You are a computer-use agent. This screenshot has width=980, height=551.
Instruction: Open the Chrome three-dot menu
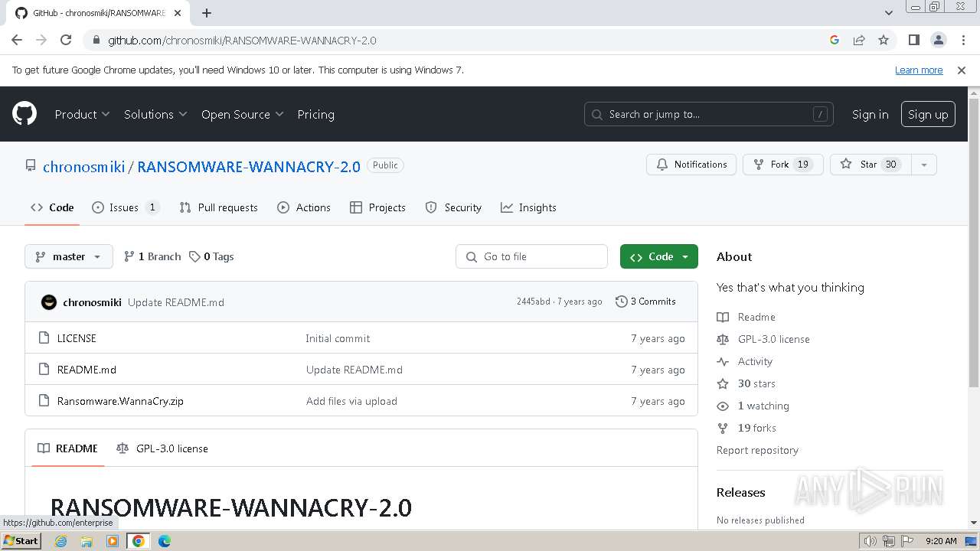(x=962, y=40)
